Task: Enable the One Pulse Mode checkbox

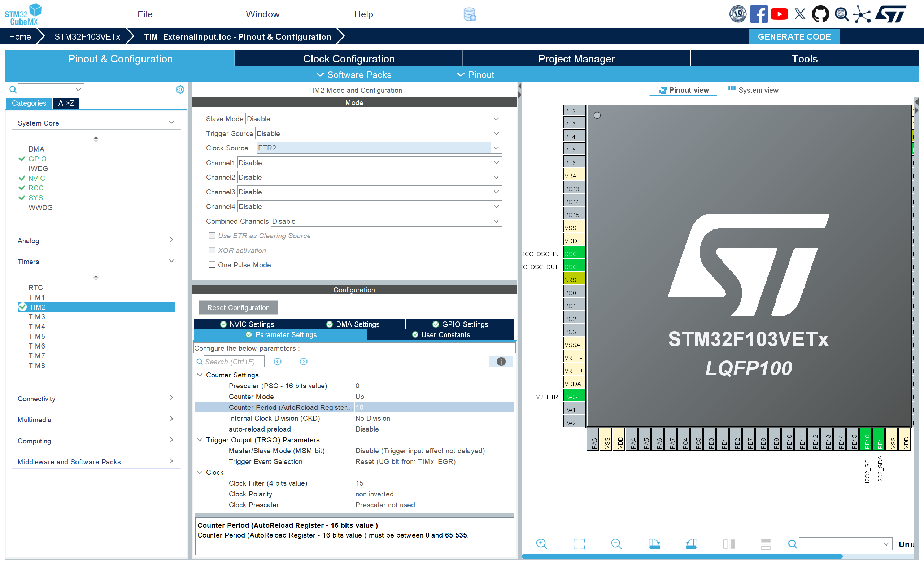Action: 212,265
